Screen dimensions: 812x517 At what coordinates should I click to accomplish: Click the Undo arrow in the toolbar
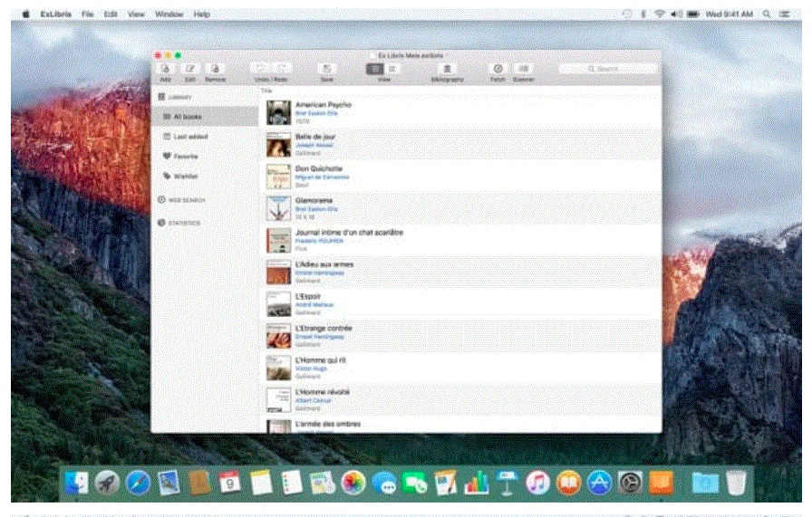click(260, 68)
